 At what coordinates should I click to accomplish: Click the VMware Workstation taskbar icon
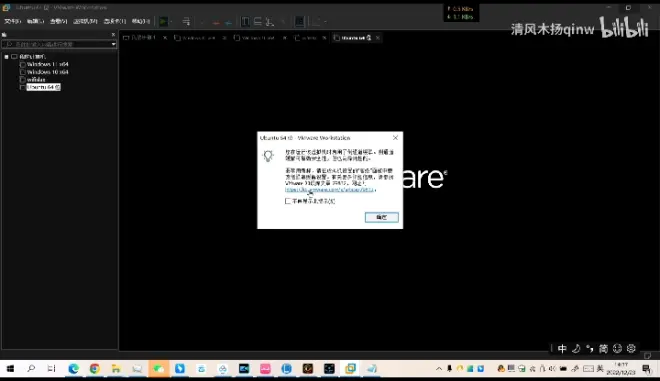tap(350, 369)
